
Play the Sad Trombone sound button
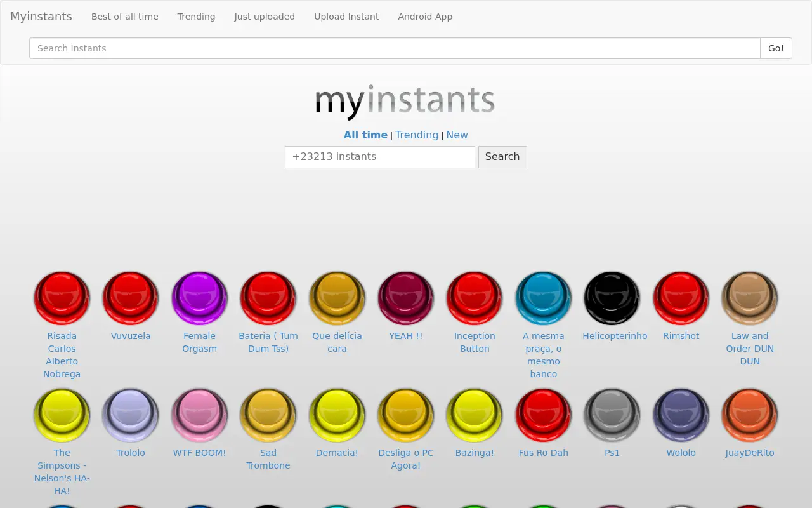pyautogui.click(x=268, y=415)
